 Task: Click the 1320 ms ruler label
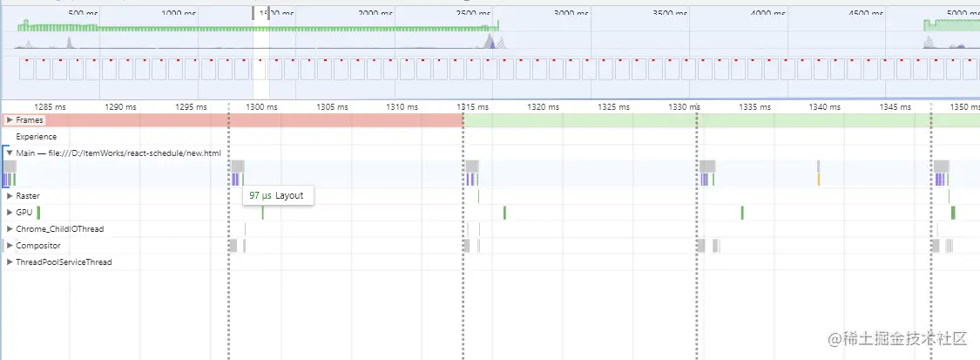(x=543, y=107)
